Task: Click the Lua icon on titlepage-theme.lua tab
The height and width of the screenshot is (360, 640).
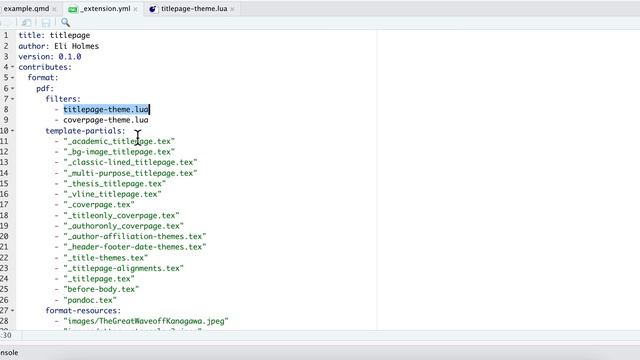Action: pyautogui.click(x=153, y=9)
